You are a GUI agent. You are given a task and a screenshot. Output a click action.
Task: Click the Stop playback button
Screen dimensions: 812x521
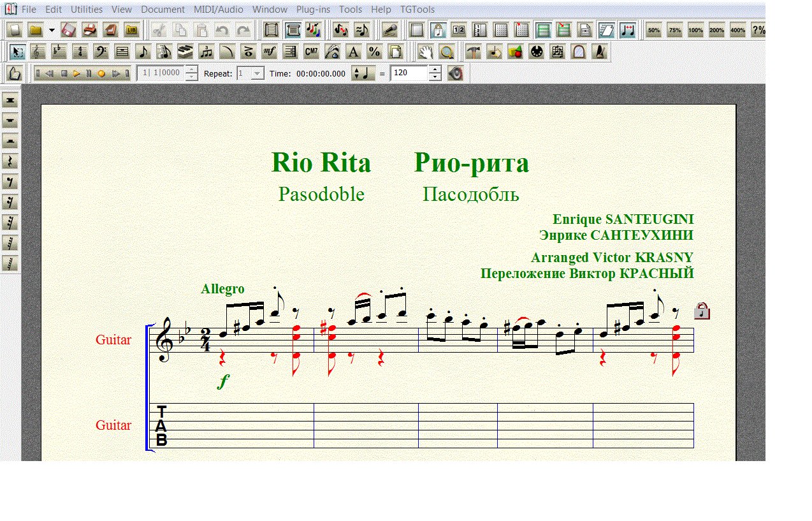[x=64, y=73]
